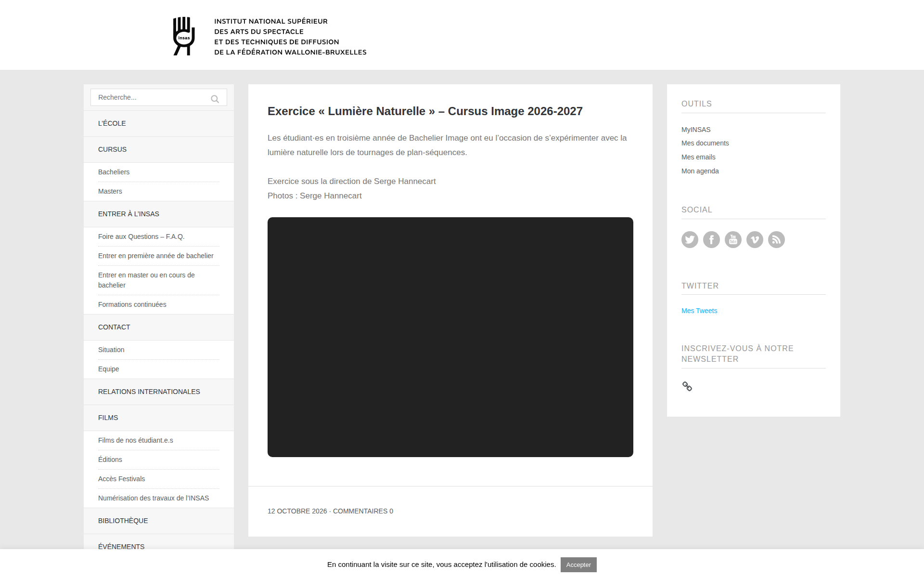Viewport: 924px width, 578px height.
Task: Open the Éditions link
Action: click(x=110, y=460)
